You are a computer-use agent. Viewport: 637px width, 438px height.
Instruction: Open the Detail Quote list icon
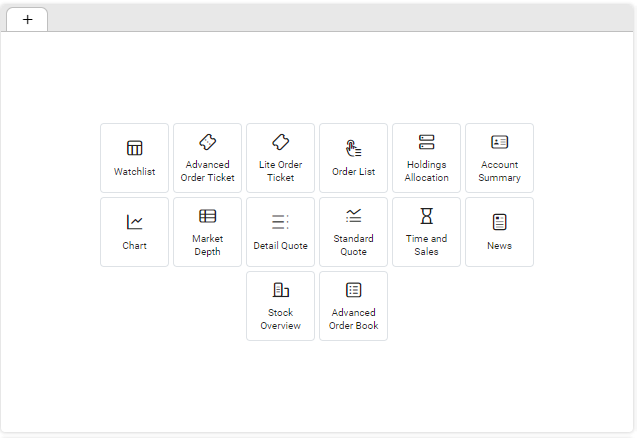click(x=280, y=222)
